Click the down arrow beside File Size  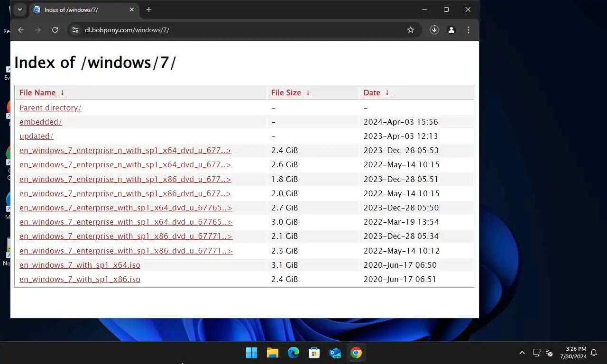click(308, 92)
